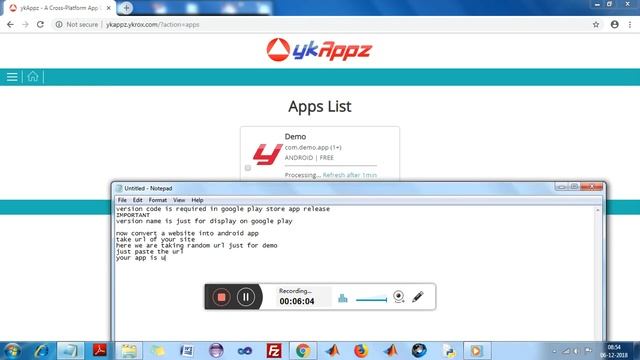View the Not secure site info
Viewport: 640px width, 360px height.
pos(77,24)
